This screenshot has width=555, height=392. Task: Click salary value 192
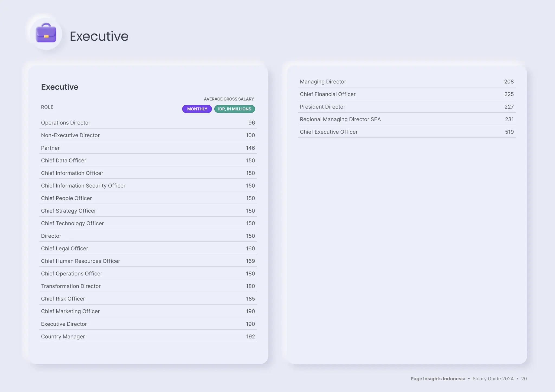(250, 337)
